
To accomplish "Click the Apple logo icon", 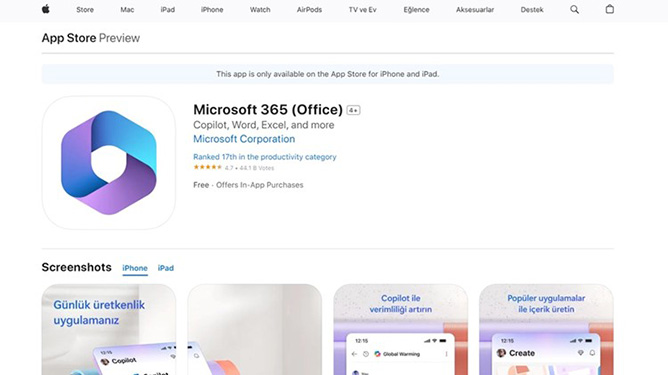I will point(46,9).
